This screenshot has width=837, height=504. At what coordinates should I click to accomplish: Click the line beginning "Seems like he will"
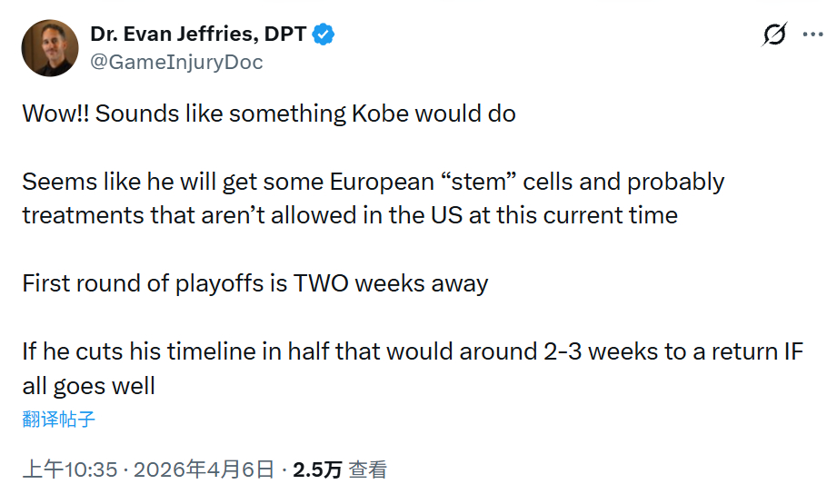click(x=373, y=181)
